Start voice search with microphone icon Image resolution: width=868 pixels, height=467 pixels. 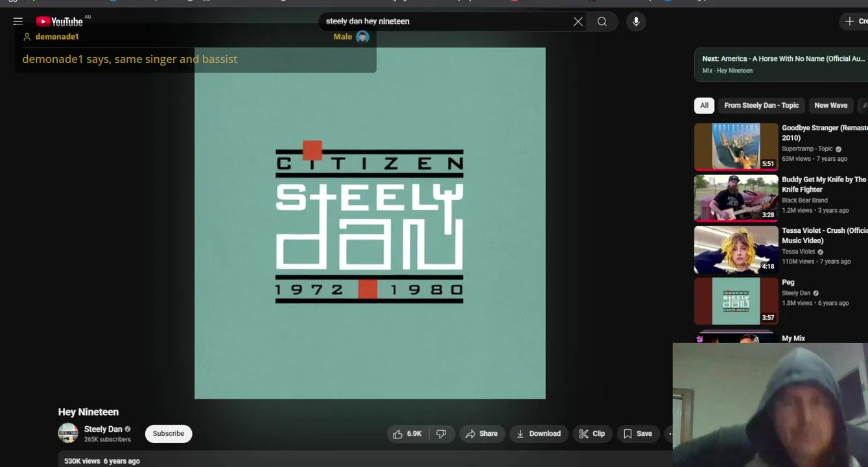636,21
